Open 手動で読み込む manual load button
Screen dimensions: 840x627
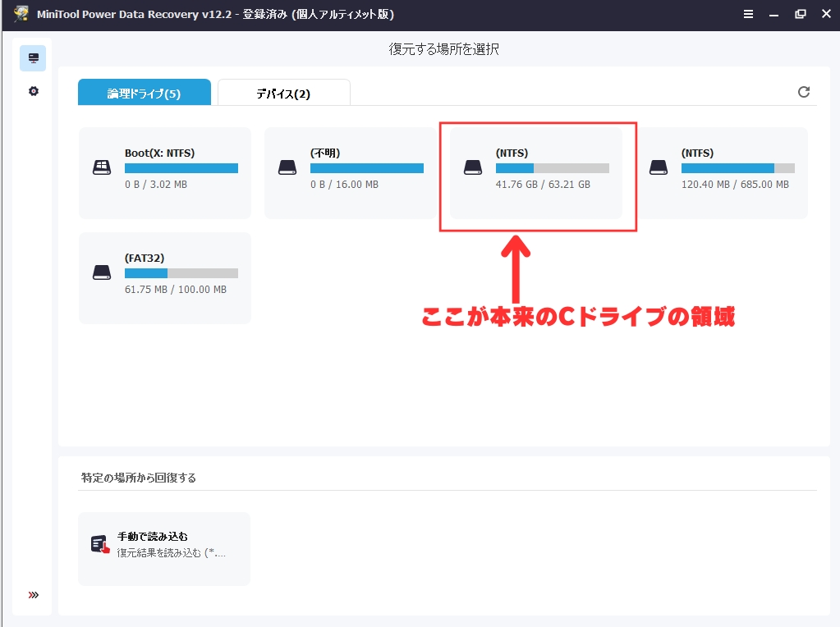coord(164,549)
